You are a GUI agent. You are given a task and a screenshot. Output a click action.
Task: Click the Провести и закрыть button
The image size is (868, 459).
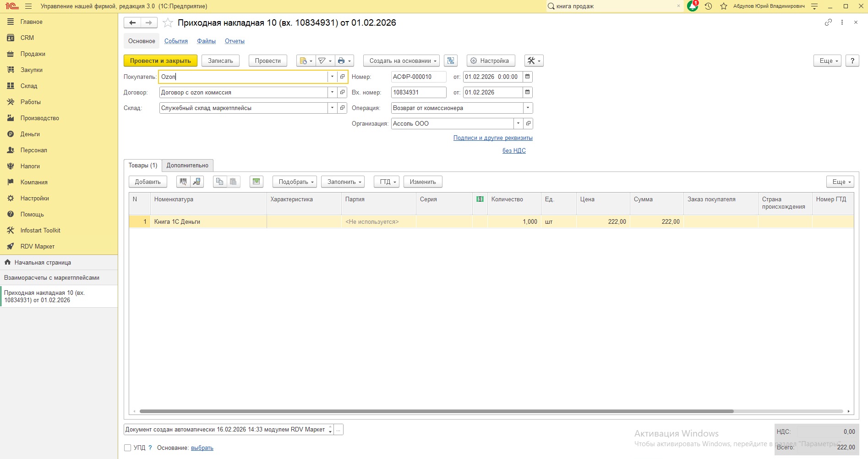click(x=160, y=61)
